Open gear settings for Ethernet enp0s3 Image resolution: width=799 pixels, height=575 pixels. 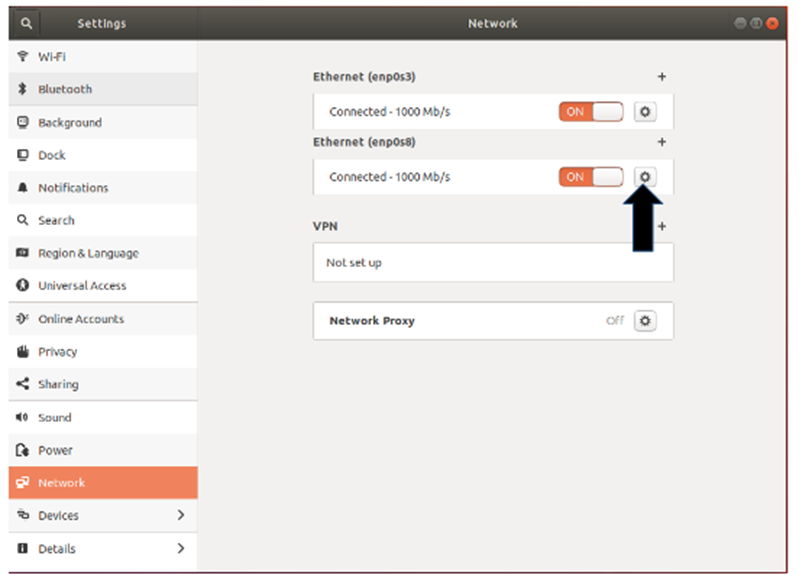point(645,112)
